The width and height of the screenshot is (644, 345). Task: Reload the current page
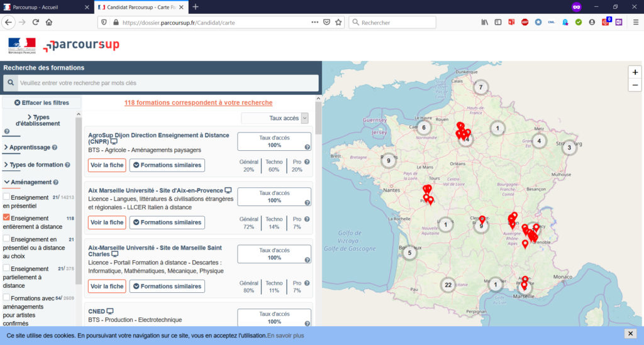(36, 22)
